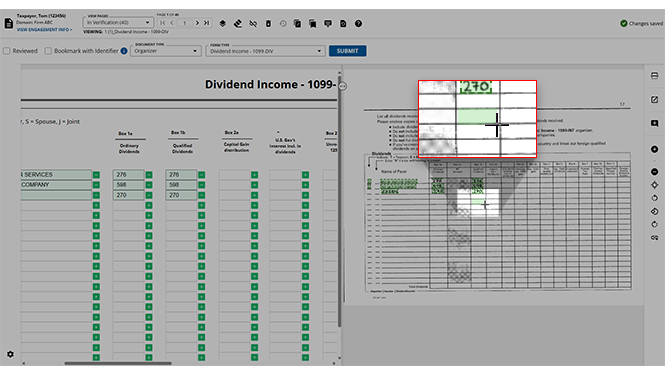Click the edit pencil icon in right sidebar
Viewport: 665px width, 392px height.
(x=654, y=99)
